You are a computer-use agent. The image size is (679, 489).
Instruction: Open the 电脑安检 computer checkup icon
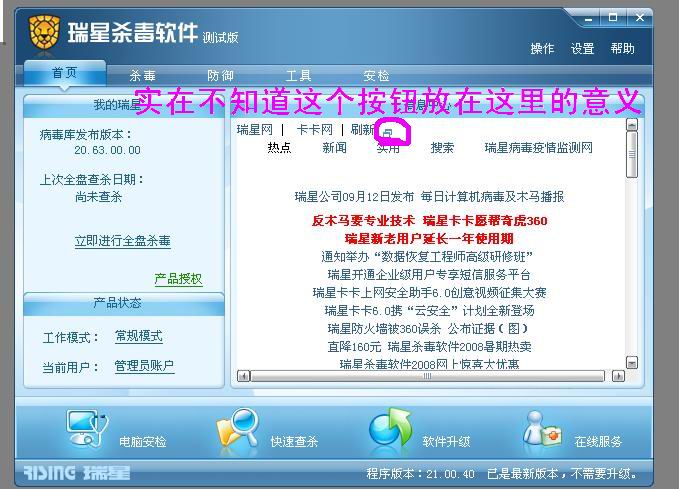pos(87,429)
